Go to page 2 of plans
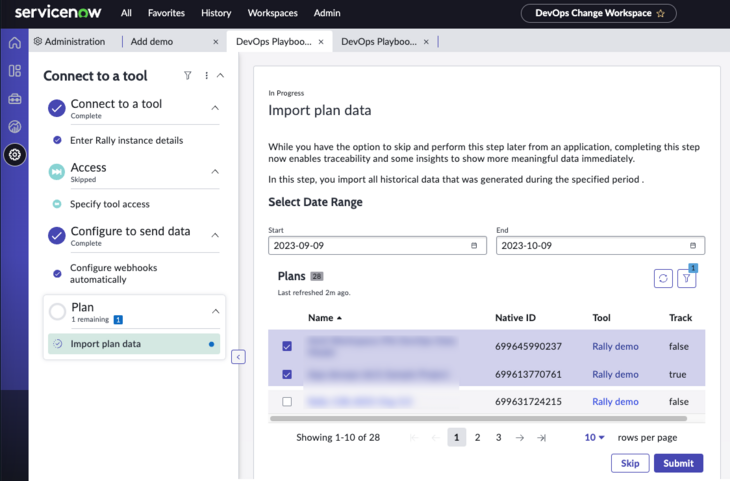Viewport: 730px width, 481px height. click(x=477, y=438)
